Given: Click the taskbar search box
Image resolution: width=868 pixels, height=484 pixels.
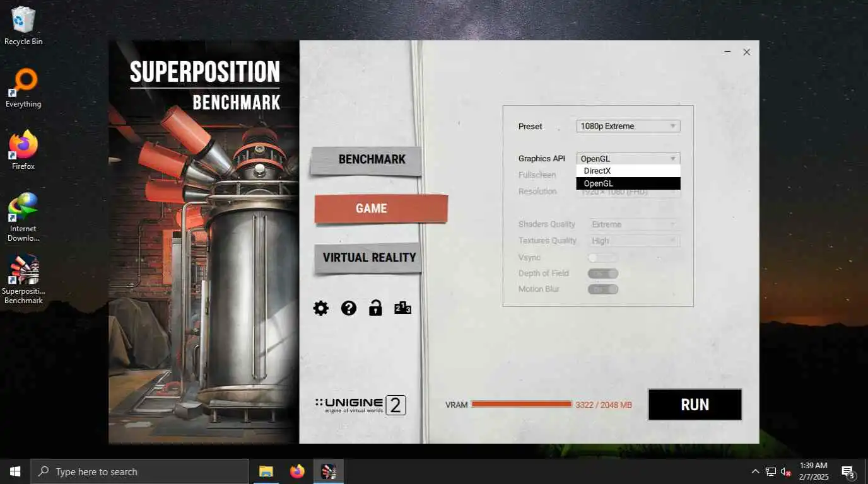Looking at the screenshot, I should coord(139,471).
